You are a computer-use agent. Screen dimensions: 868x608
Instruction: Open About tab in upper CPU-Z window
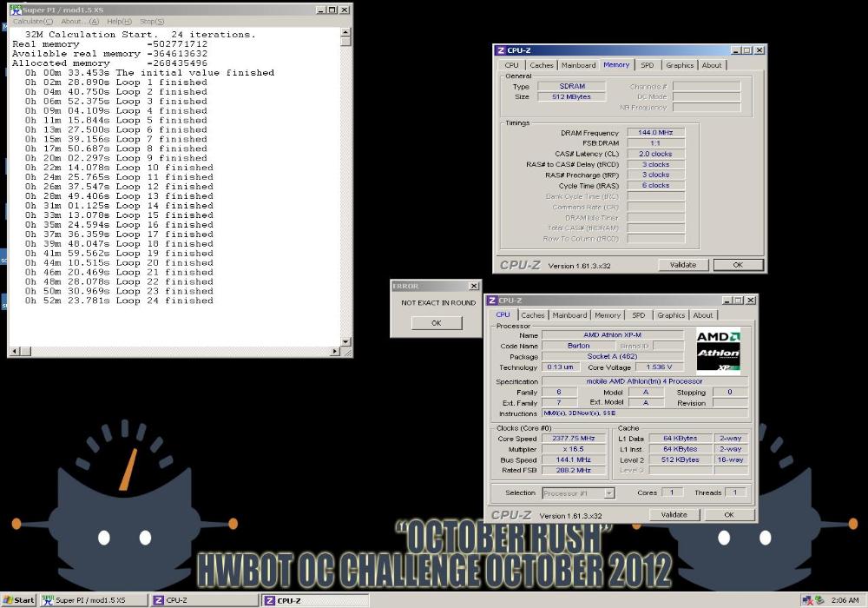click(712, 65)
